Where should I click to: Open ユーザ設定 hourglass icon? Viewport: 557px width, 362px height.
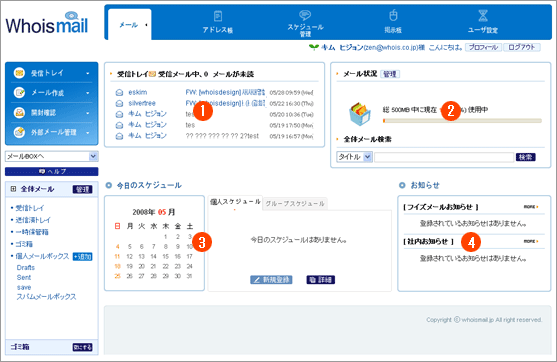click(x=483, y=16)
